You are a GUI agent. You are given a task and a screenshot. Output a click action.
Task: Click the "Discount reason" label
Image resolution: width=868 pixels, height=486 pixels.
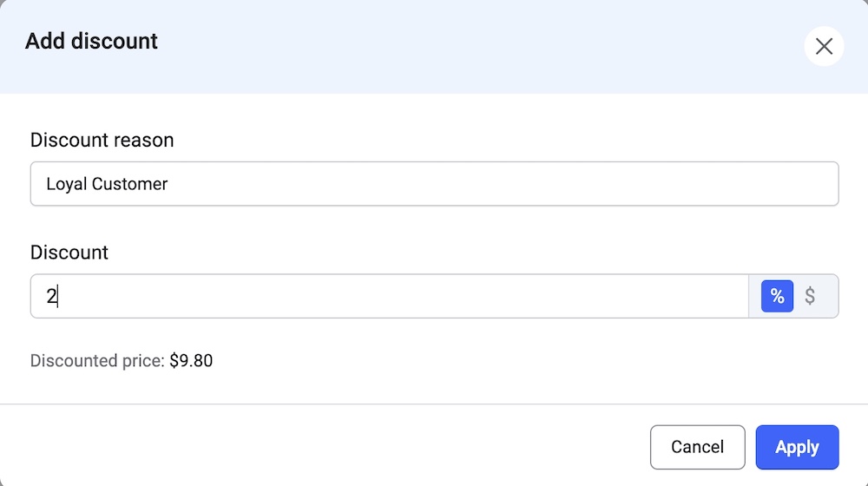[102, 140]
